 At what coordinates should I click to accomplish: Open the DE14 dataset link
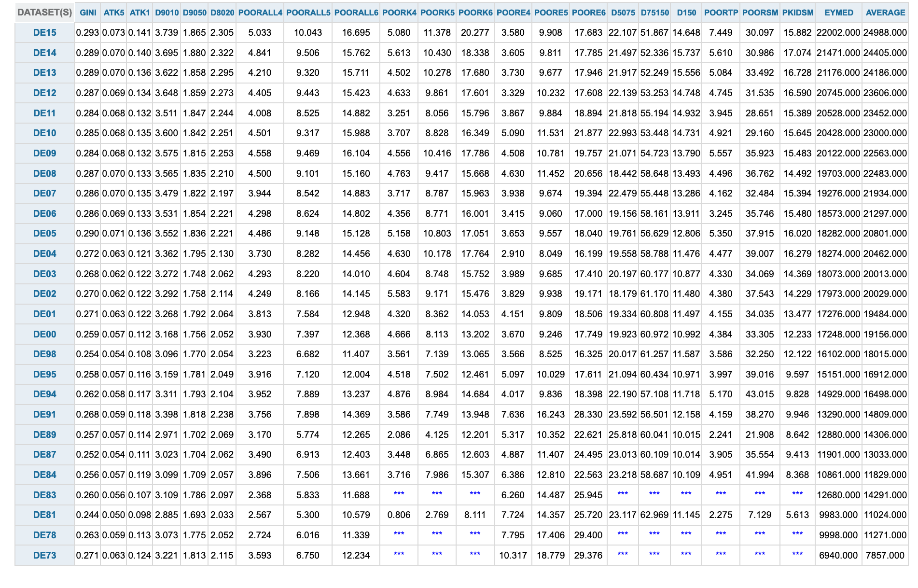44,53
